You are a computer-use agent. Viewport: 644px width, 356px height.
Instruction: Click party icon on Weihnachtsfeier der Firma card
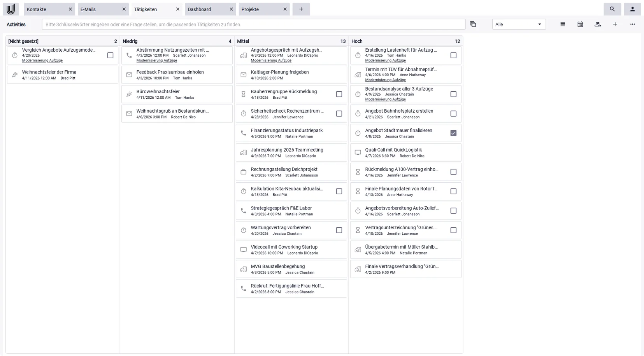point(15,75)
